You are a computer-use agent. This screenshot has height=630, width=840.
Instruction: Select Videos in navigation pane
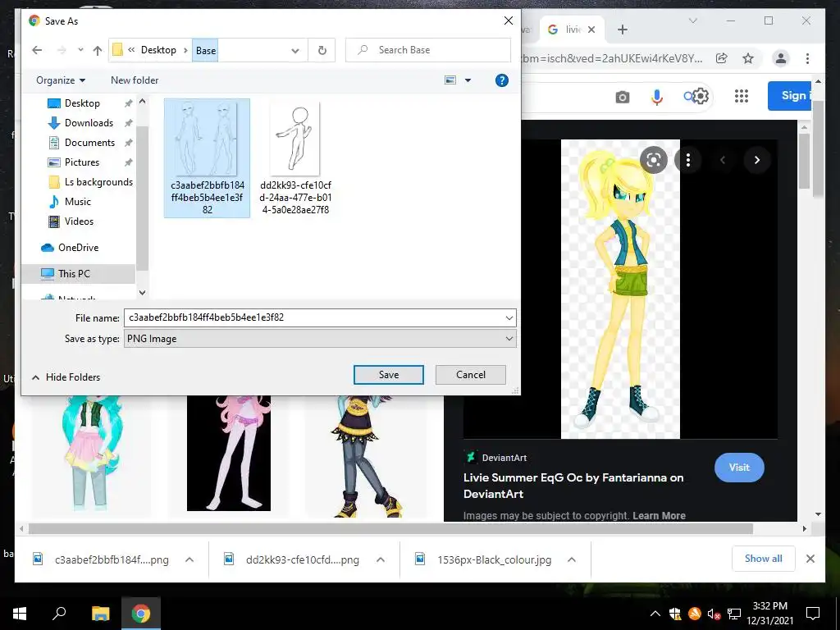click(x=79, y=221)
